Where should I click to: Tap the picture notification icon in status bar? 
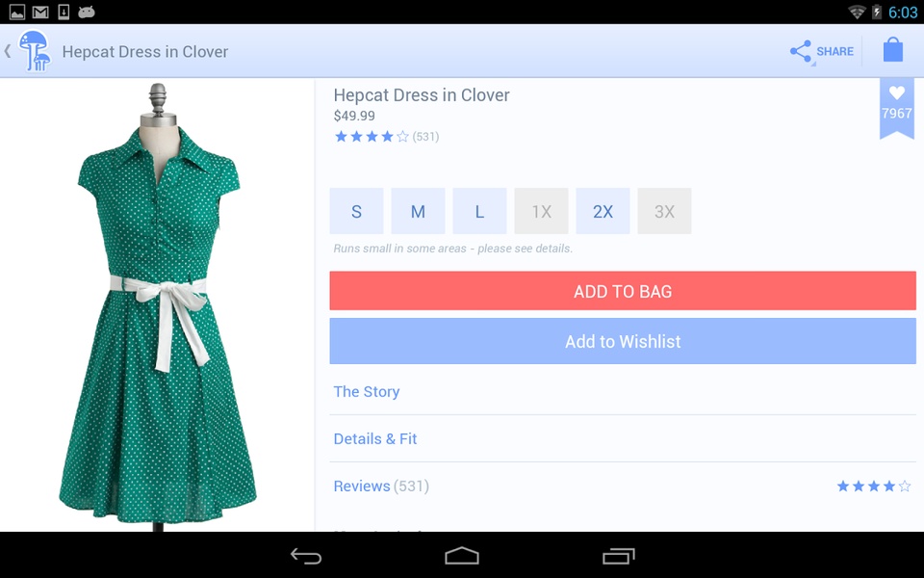coord(17,12)
